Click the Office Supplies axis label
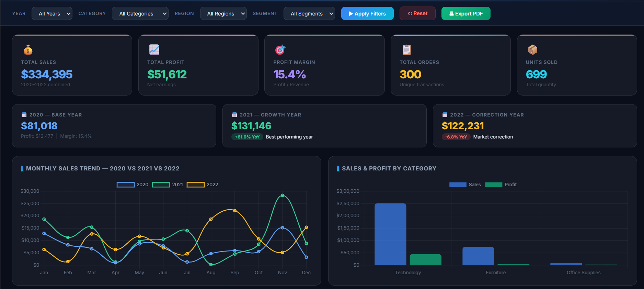This screenshot has height=289, width=644. click(x=584, y=273)
